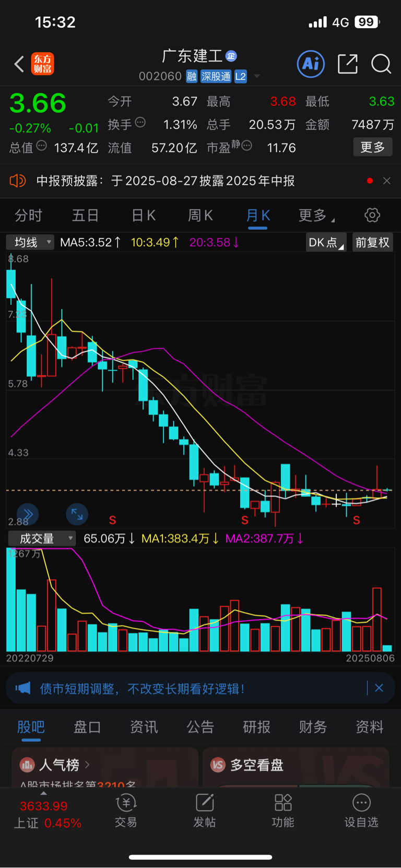Tap the double-arrow chart scroll icon

(x=28, y=514)
